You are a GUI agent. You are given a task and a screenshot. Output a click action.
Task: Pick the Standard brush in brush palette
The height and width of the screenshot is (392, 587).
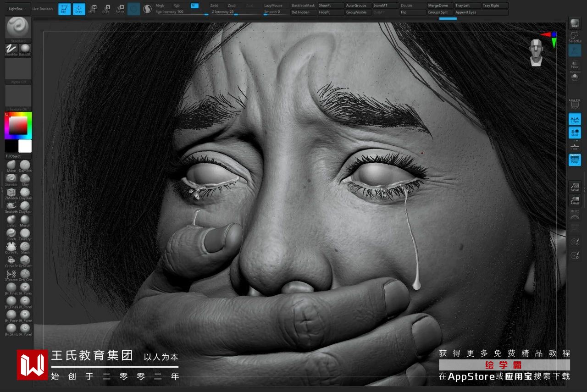pyautogui.click(x=11, y=179)
